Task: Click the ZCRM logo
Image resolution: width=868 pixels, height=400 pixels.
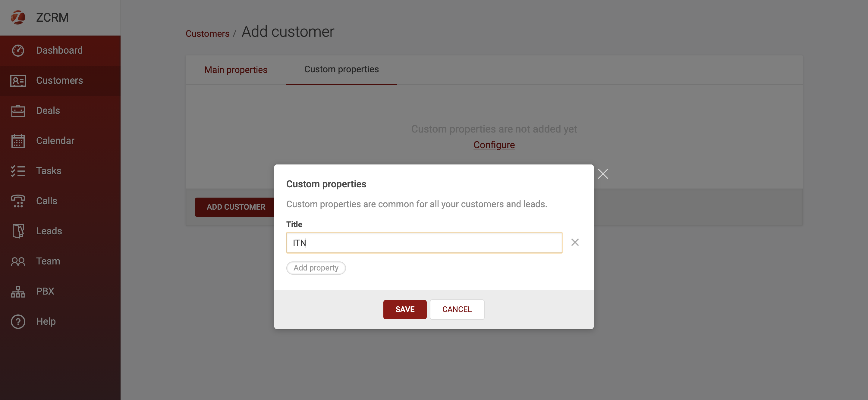Action: point(18,17)
